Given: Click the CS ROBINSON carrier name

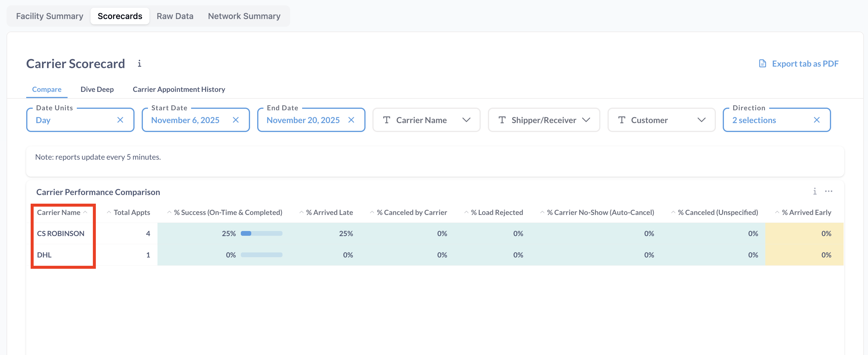Looking at the screenshot, I should pos(61,233).
